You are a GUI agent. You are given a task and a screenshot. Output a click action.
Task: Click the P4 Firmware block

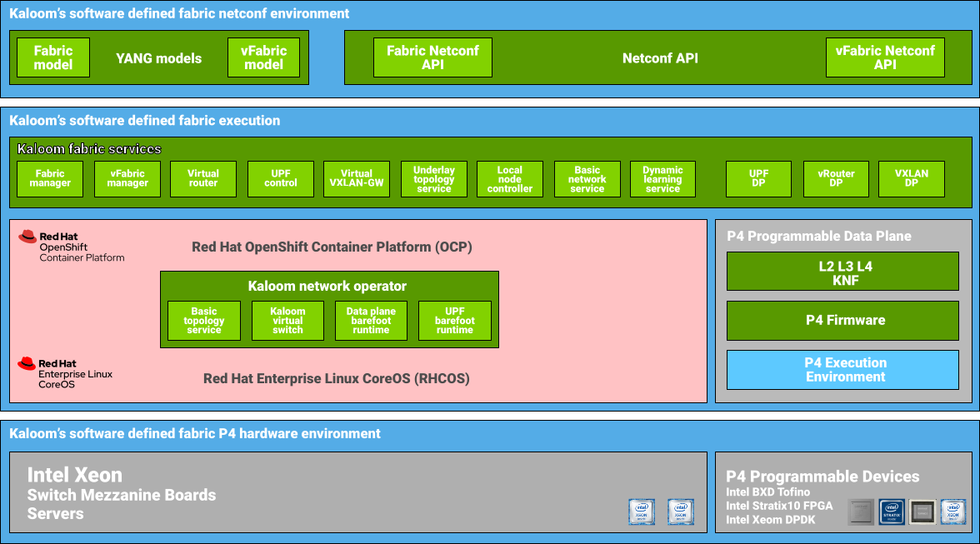[x=845, y=321]
